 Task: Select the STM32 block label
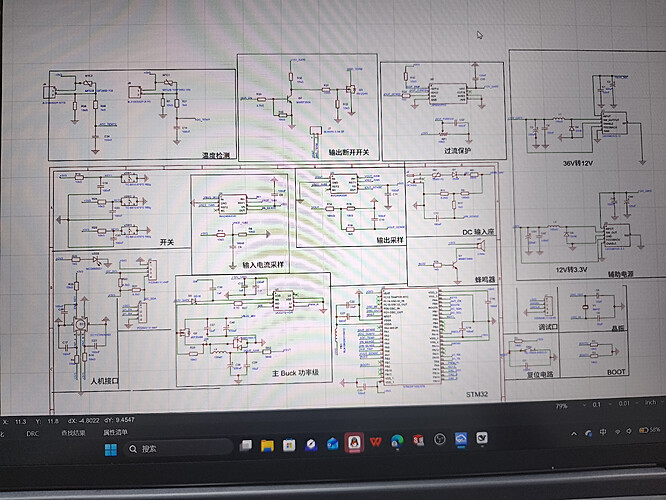tap(477, 394)
